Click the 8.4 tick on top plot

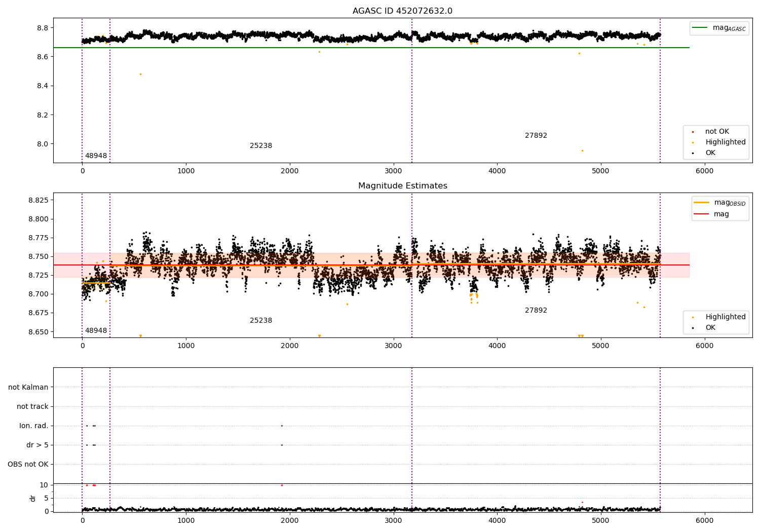coord(43,86)
